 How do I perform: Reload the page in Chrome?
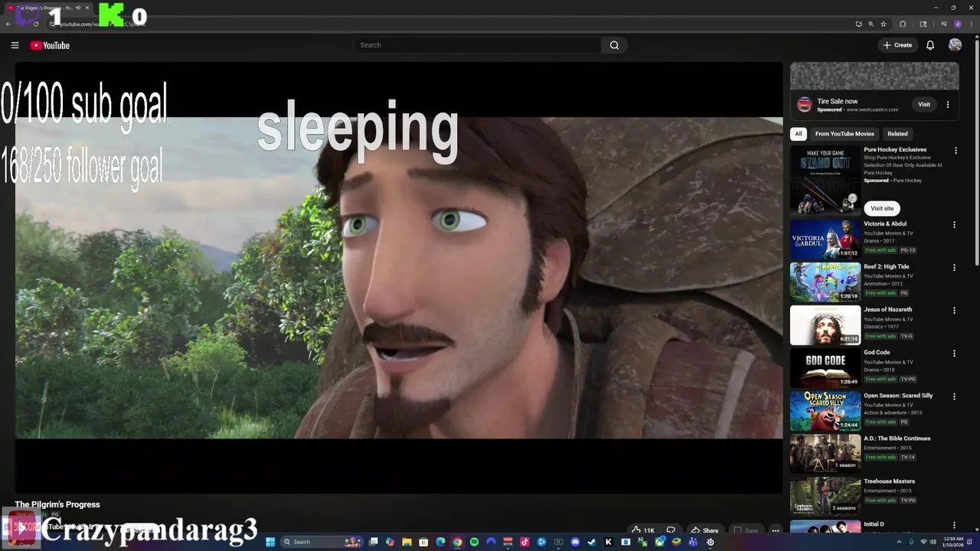click(x=36, y=24)
